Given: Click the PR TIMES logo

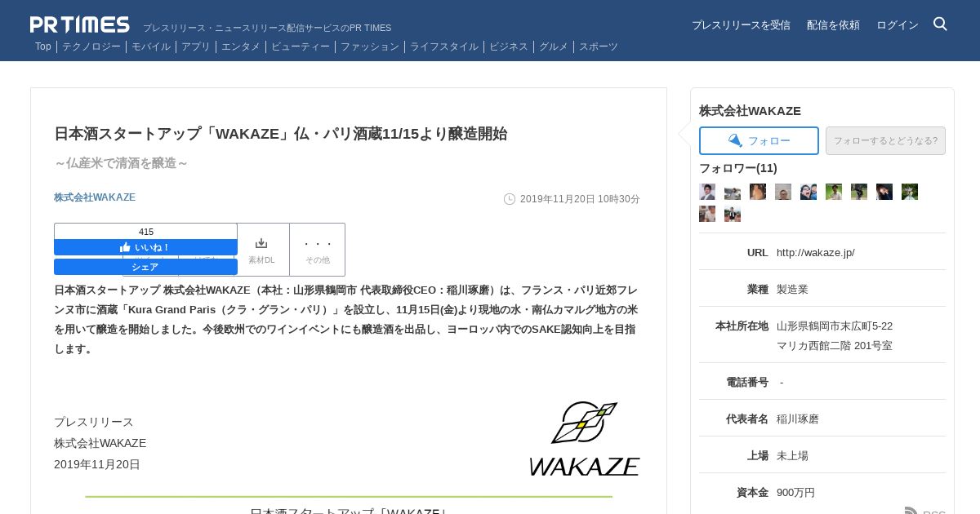Looking at the screenshot, I should point(80,24).
